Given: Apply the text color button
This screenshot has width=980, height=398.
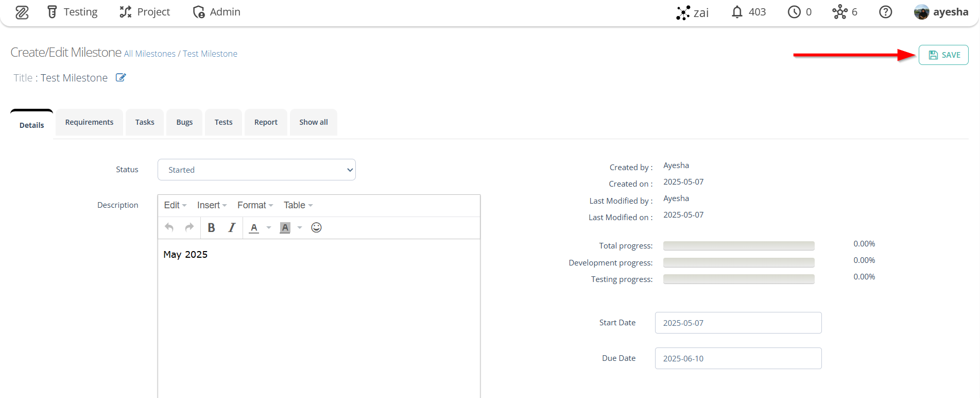Looking at the screenshot, I should tap(254, 227).
